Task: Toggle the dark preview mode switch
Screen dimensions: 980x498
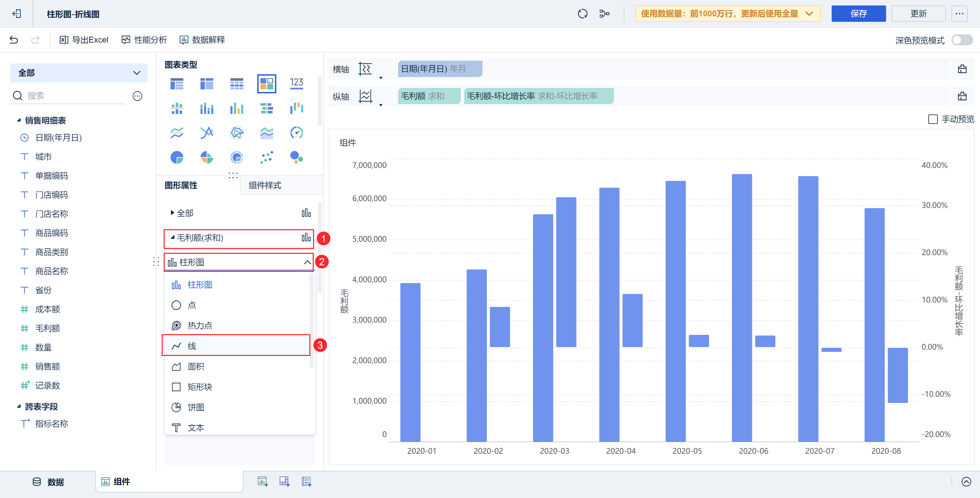Action: [x=962, y=40]
